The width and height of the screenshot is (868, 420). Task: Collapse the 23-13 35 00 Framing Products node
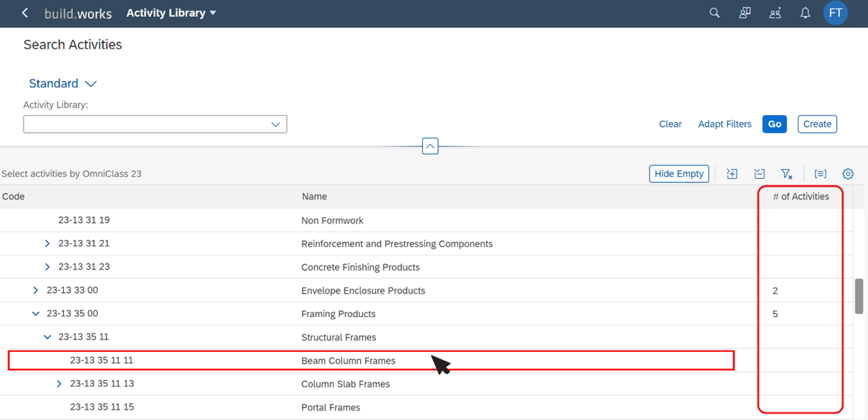[35, 314]
